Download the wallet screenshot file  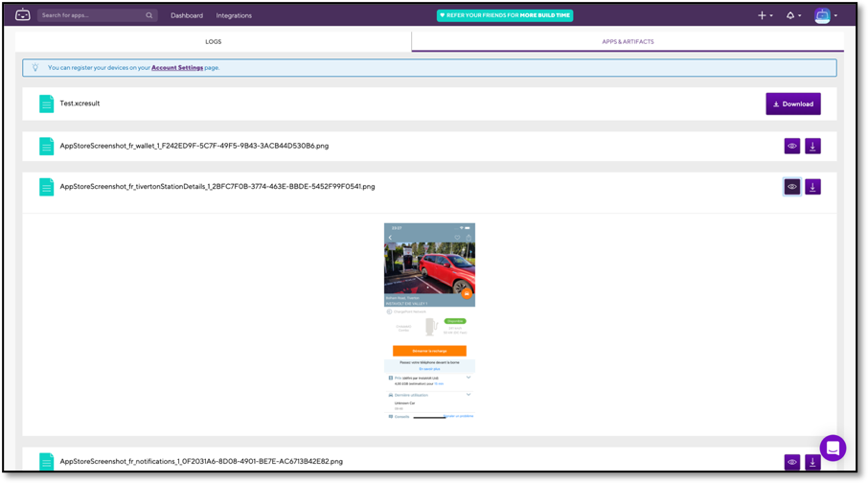[812, 147]
